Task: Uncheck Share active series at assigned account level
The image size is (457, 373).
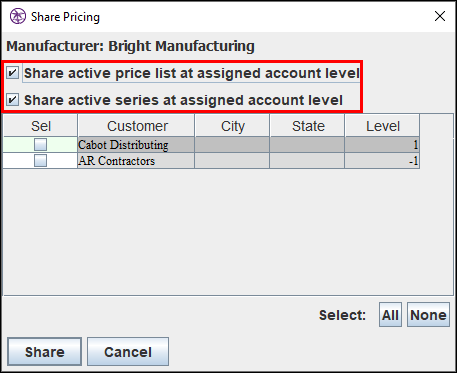Action: [x=13, y=100]
